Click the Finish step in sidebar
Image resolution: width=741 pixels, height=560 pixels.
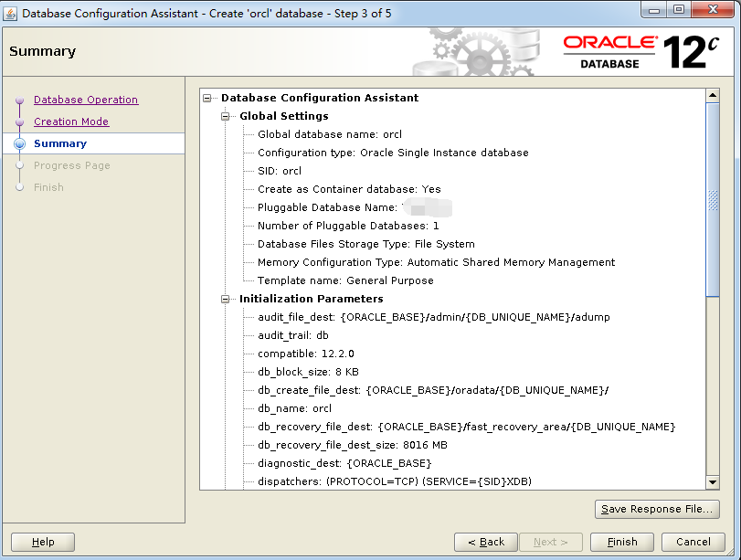pyautogui.click(x=48, y=187)
